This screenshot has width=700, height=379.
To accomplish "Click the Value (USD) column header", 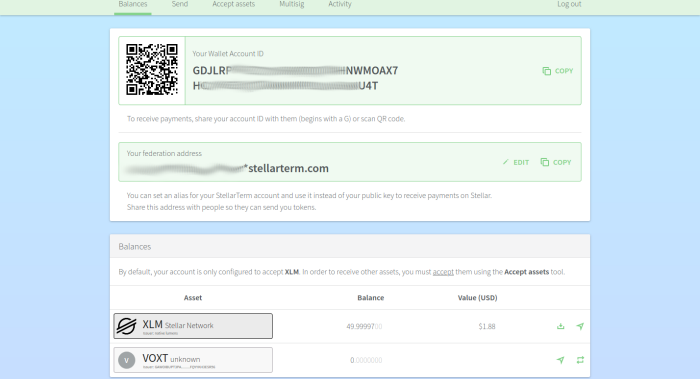I will pos(477,298).
